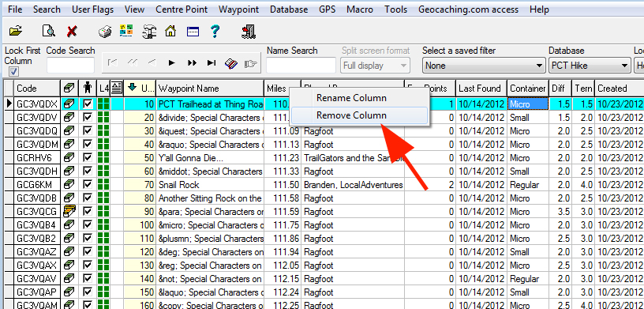Toggle user flag checkbox for GC3VQCG
This screenshot has width=644, height=309.
click(88, 212)
